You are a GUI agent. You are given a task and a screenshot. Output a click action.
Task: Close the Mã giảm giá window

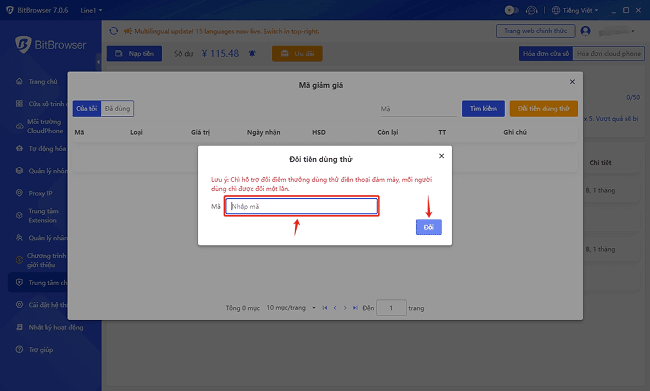click(x=572, y=82)
